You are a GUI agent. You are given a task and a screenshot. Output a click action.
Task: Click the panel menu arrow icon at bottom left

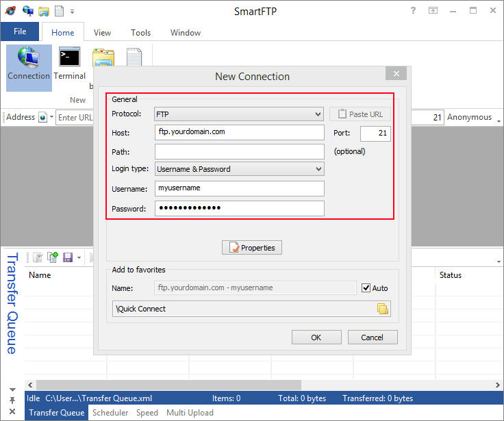(x=12, y=390)
